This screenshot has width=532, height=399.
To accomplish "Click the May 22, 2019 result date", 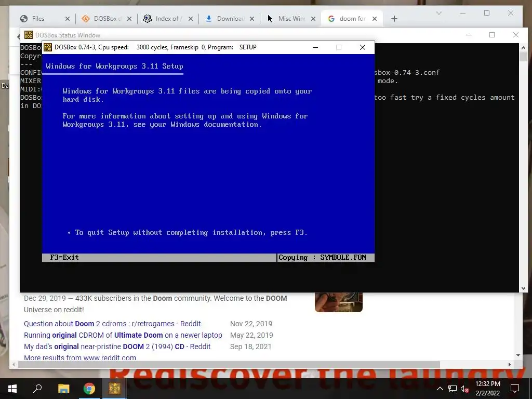I will point(251,335).
